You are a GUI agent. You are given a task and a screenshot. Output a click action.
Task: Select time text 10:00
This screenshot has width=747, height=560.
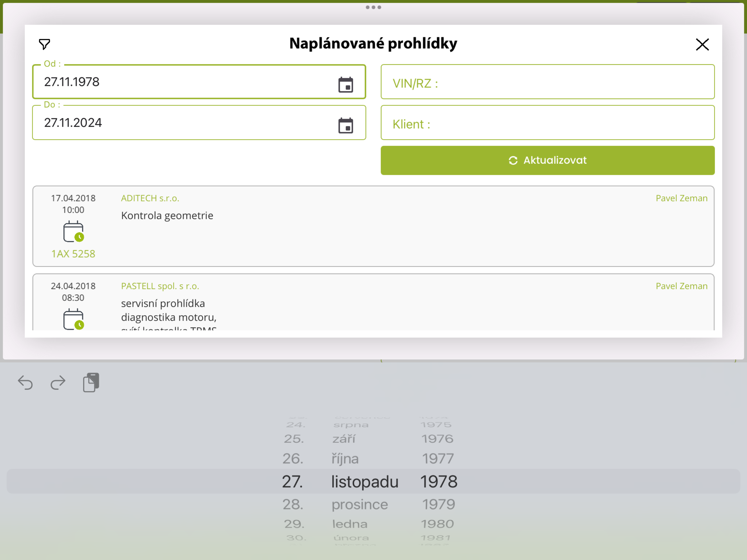click(x=73, y=210)
